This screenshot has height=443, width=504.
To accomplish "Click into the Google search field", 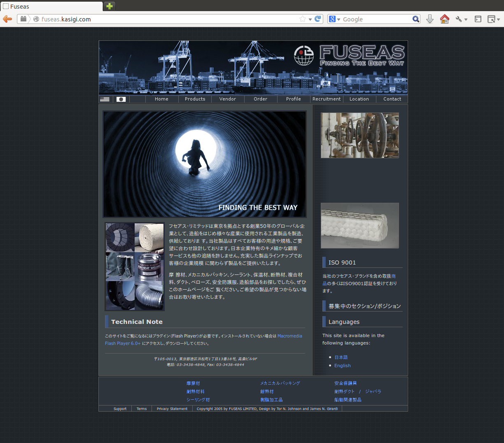I will [376, 19].
